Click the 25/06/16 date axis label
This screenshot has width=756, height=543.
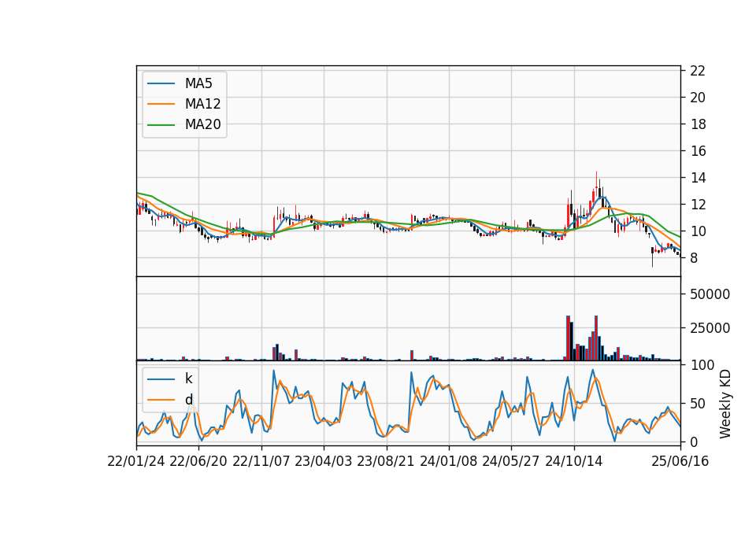coord(680,462)
